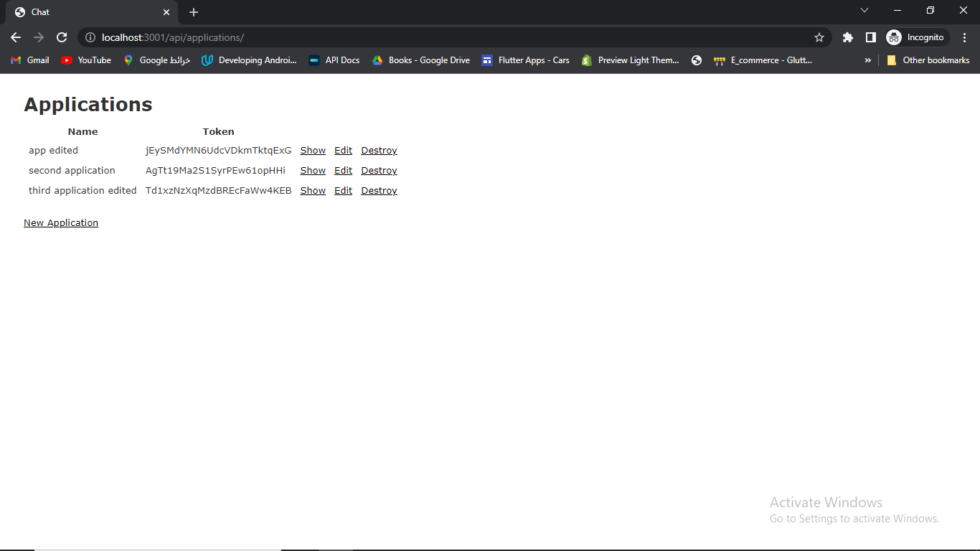Expand the hidden bookmarks chevron
980x551 pixels.
[x=868, y=60]
